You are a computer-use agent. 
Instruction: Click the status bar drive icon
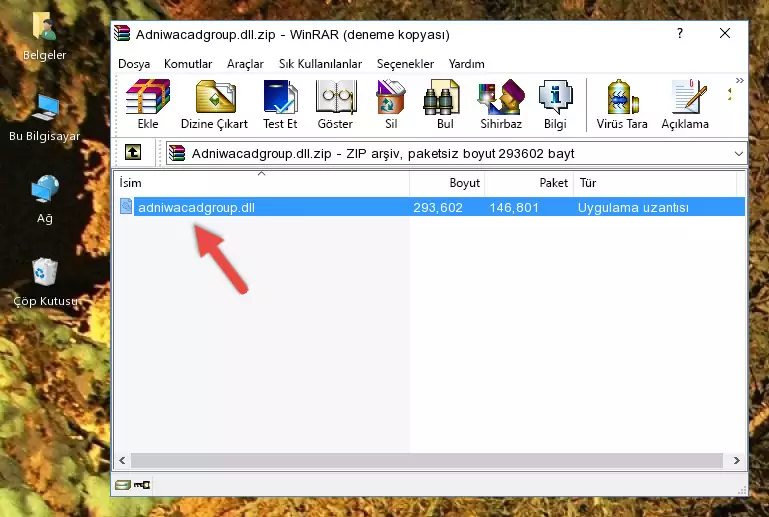click(x=123, y=485)
